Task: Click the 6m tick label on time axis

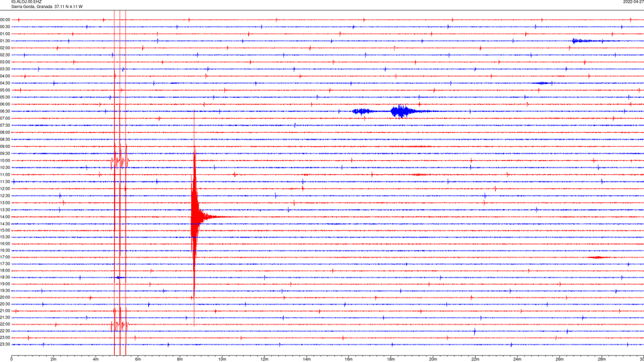Action: tap(138, 359)
